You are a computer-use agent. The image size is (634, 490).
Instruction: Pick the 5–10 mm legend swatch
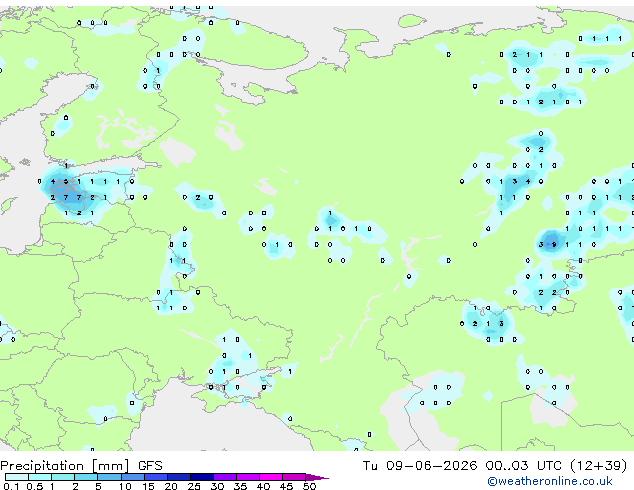[x=110, y=477]
